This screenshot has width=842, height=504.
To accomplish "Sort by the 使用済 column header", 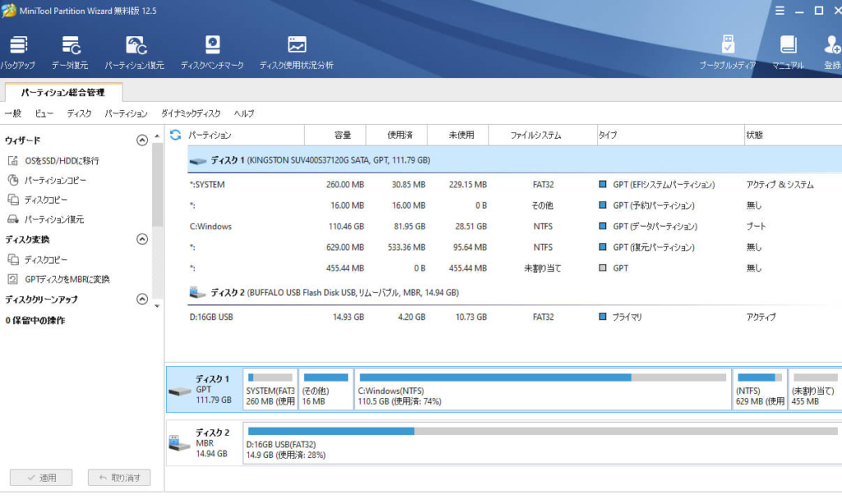I will point(397,136).
